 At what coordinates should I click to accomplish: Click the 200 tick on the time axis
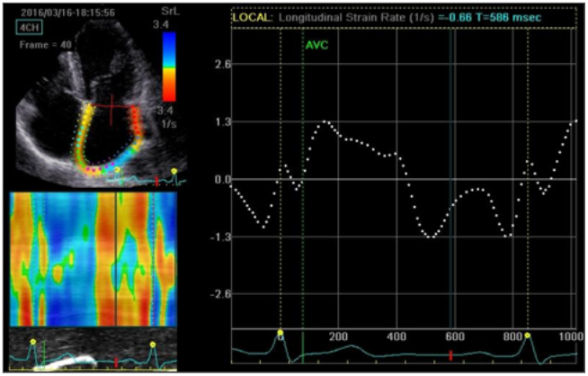pyautogui.click(x=339, y=337)
